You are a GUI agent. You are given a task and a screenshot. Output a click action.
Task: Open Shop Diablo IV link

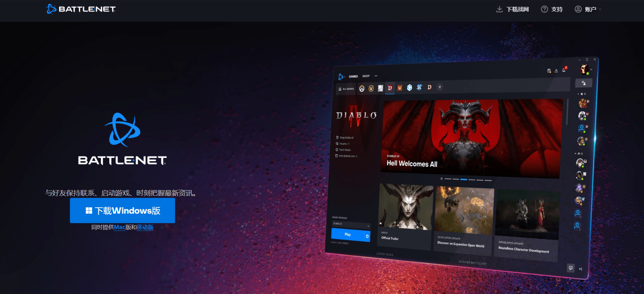pyautogui.click(x=345, y=137)
